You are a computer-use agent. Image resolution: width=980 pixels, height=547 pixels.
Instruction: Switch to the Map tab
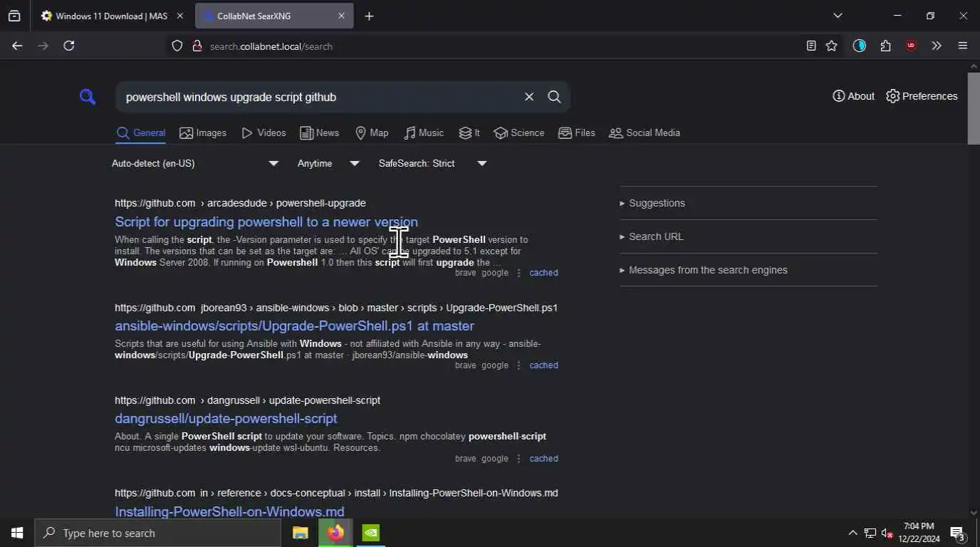[371, 133]
